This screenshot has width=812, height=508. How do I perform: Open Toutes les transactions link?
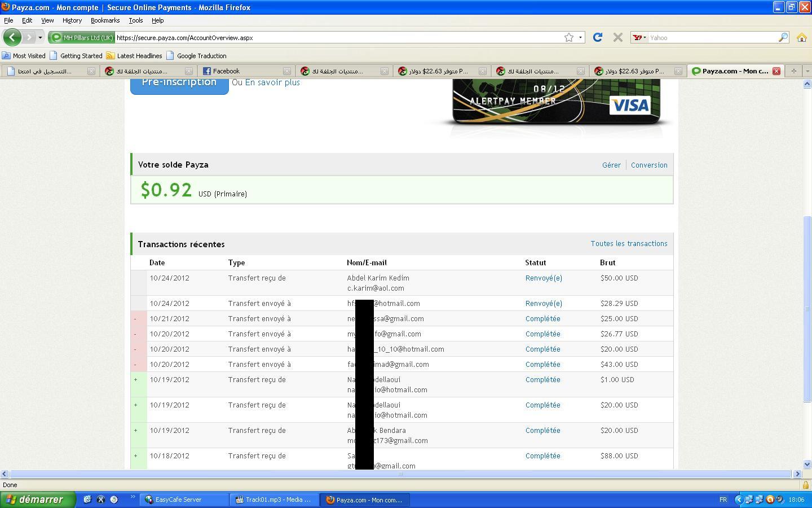pyautogui.click(x=629, y=244)
